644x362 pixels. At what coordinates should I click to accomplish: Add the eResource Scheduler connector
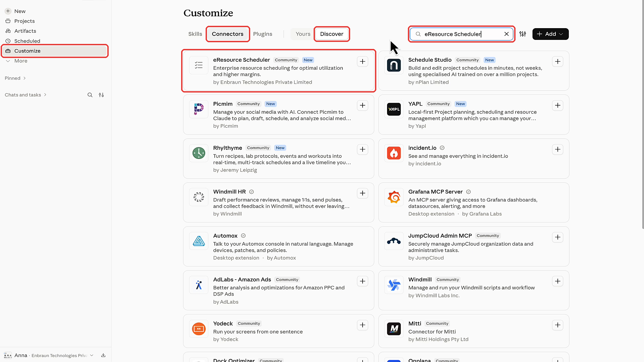363,62
